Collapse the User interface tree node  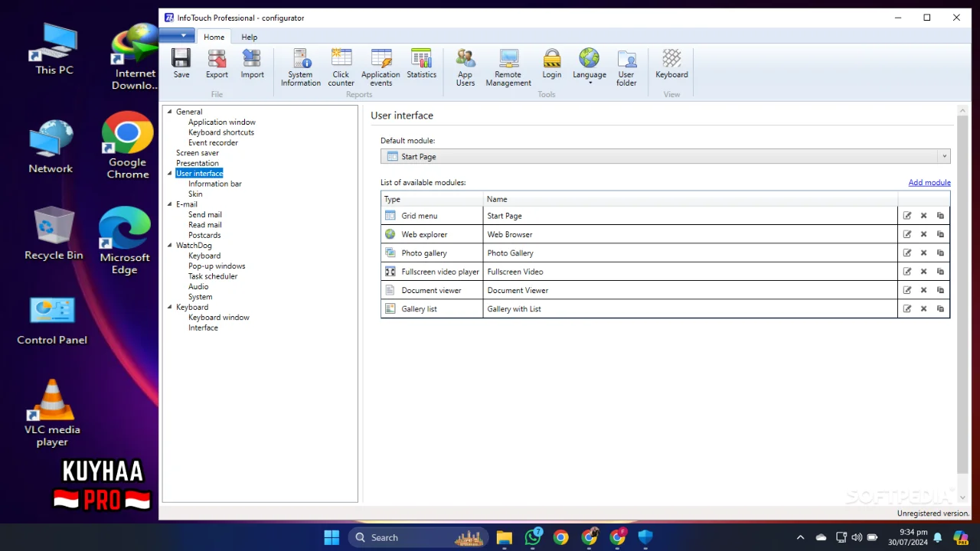(170, 174)
